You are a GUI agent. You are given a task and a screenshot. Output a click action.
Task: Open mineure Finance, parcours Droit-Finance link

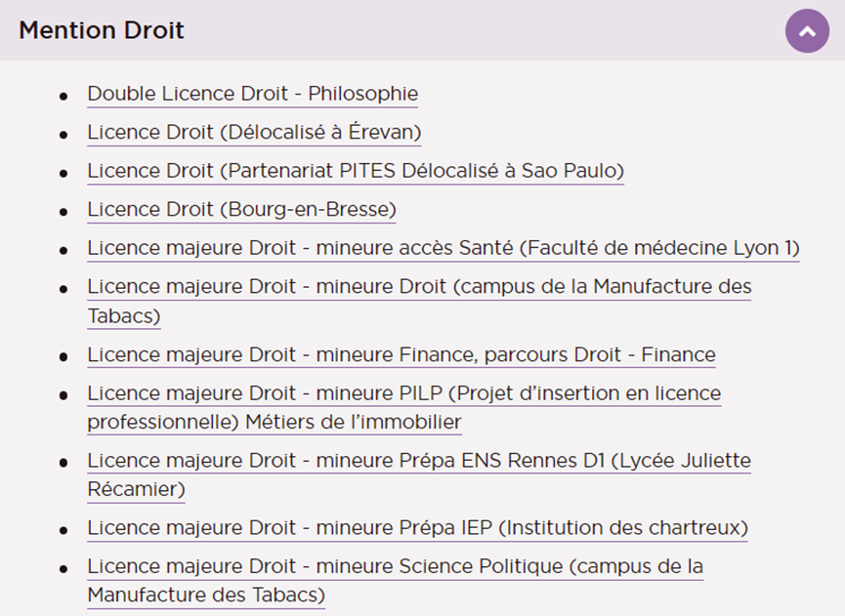(401, 355)
